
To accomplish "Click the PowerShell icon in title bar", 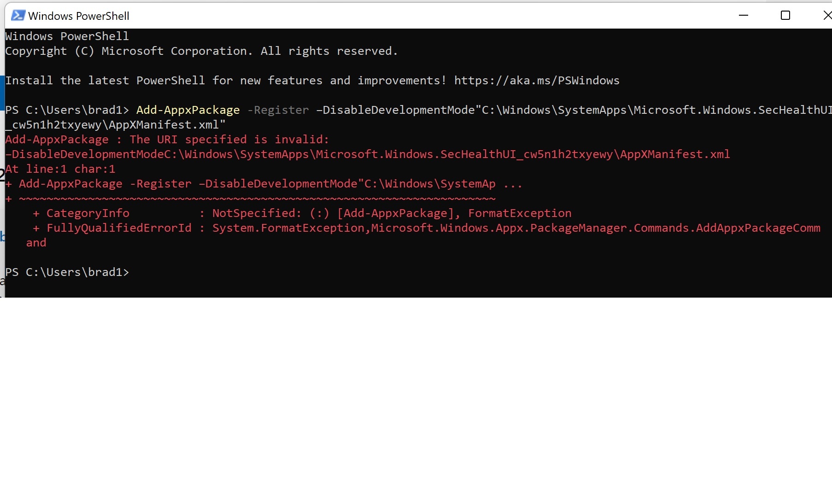I will pyautogui.click(x=18, y=16).
